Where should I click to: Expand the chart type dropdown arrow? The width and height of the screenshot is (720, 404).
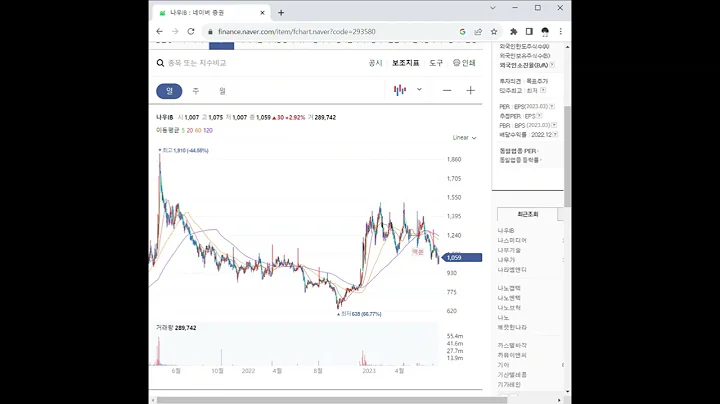419,90
